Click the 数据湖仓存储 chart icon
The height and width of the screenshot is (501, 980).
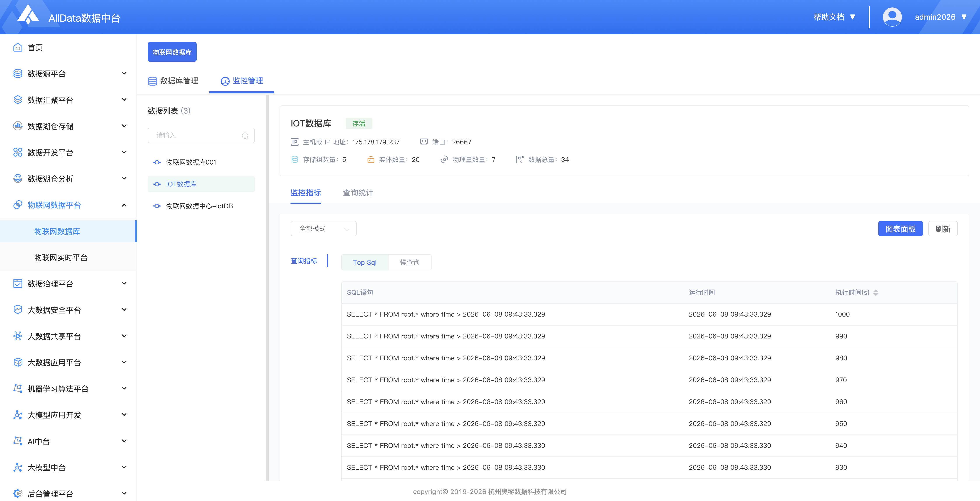(x=17, y=126)
